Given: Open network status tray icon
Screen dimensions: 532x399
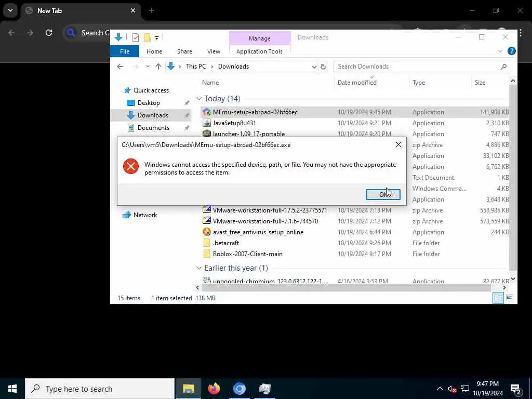Looking at the screenshot, I should tap(465, 389).
